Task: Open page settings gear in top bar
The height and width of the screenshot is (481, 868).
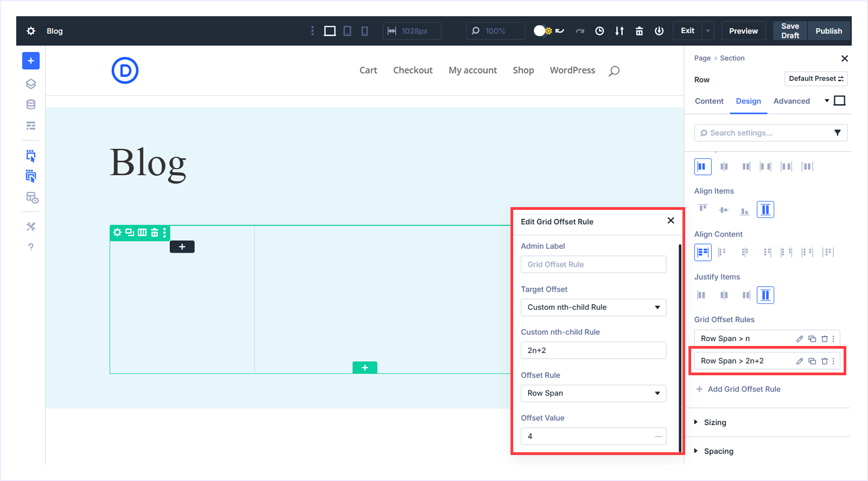Action: [31, 31]
